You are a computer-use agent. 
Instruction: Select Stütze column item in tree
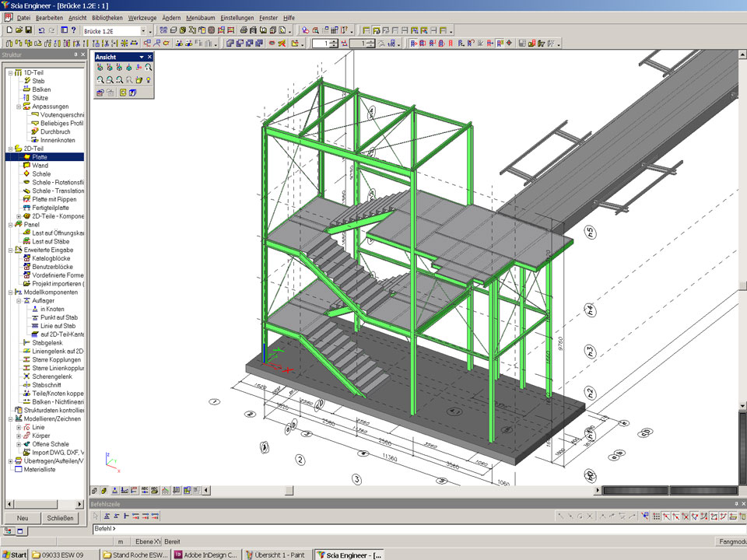(x=40, y=98)
